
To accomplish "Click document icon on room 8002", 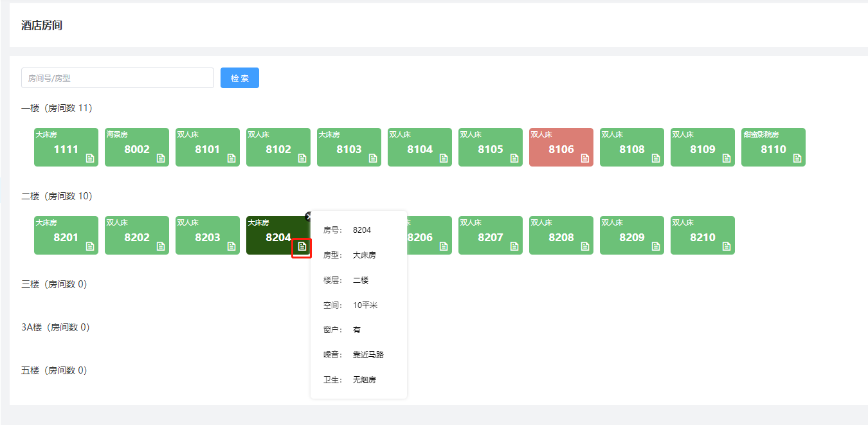I will pos(161,158).
